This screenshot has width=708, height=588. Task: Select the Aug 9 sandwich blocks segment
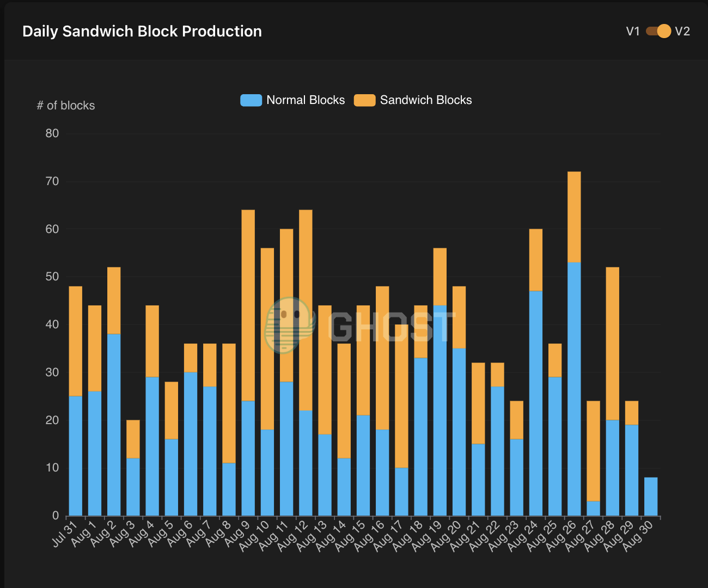248,305
